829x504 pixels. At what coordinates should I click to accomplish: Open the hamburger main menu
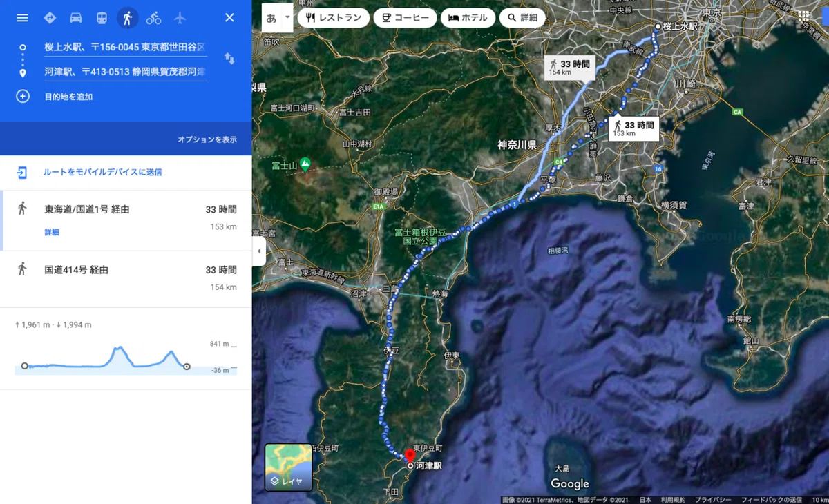(22, 18)
